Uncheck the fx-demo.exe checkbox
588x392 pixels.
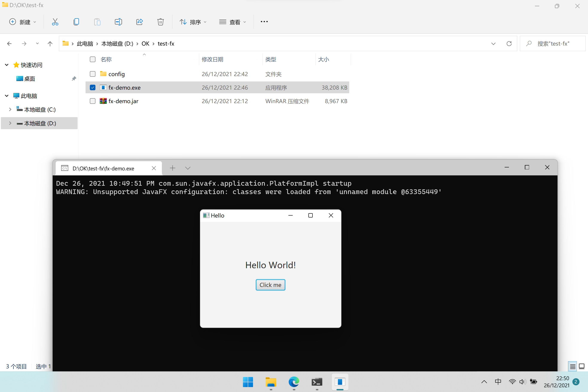coord(92,87)
